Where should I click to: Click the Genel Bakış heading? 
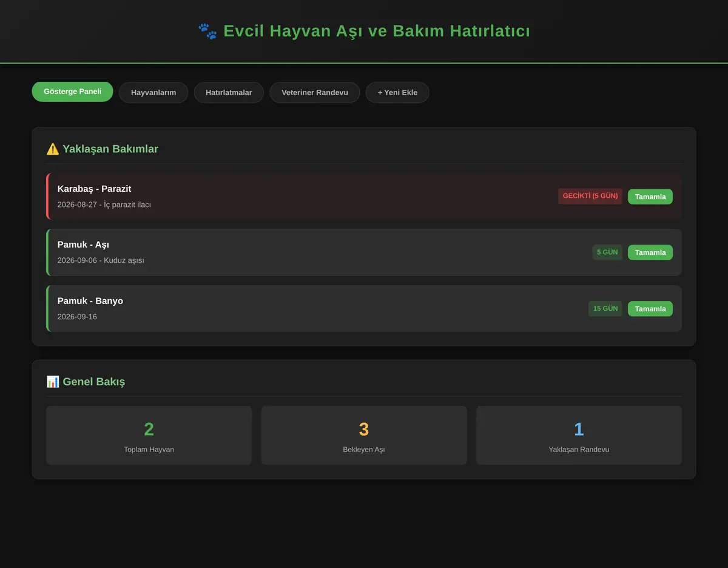94,382
